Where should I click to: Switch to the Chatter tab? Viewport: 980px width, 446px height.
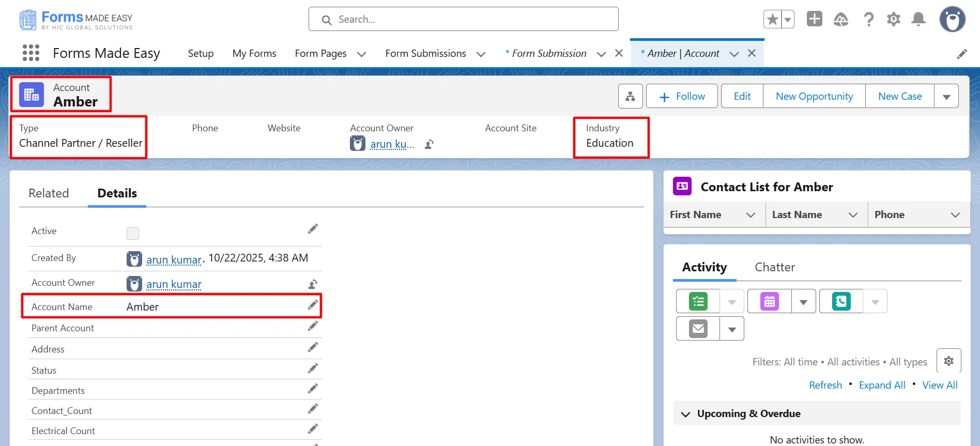(x=774, y=267)
